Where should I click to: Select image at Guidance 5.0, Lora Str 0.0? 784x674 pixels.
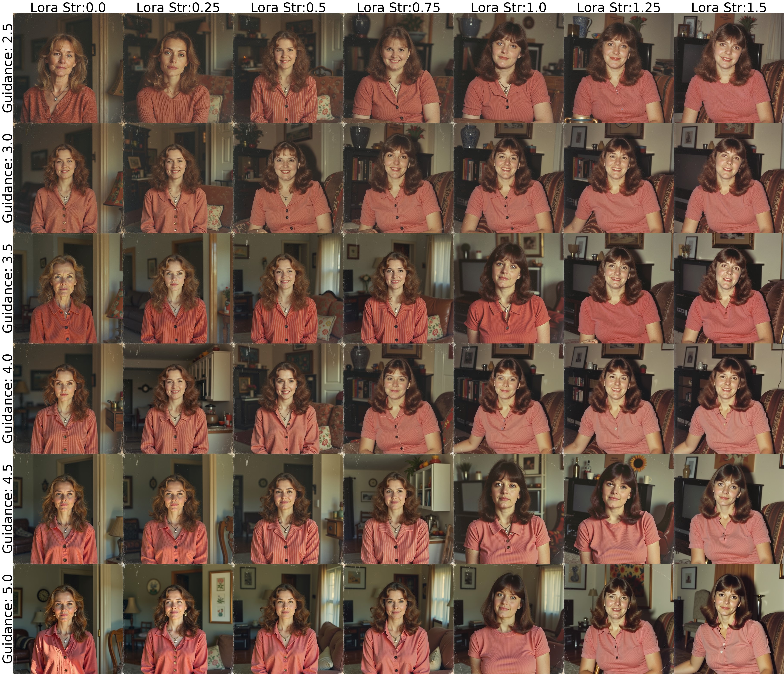point(68,619)
